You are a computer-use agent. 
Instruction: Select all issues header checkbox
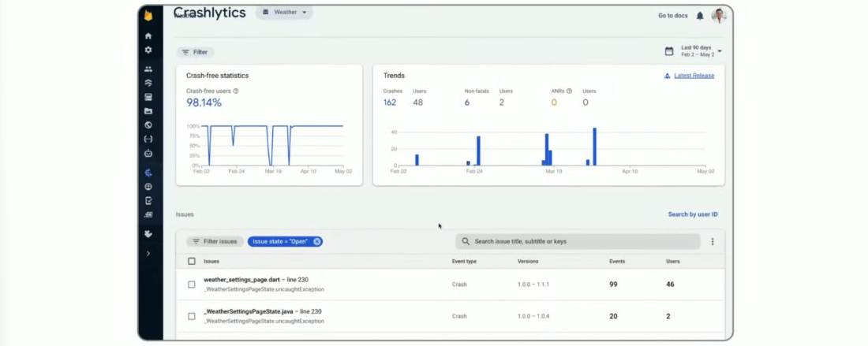click(x=192, y=261)
